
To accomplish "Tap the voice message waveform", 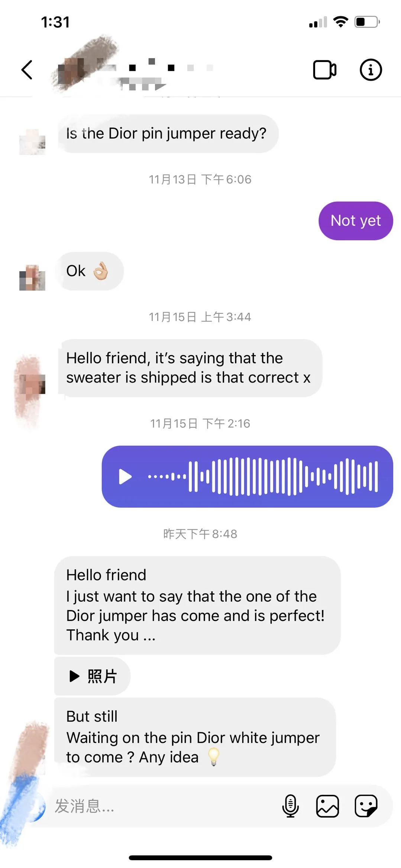I will 263,477.
